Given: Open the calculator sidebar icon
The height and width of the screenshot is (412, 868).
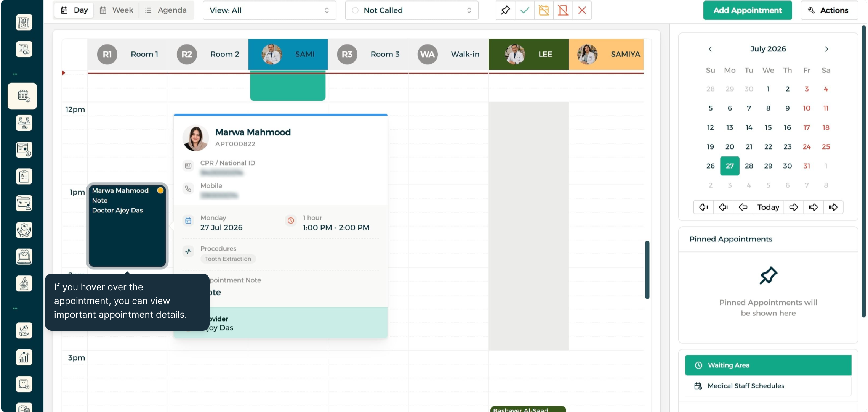Looking at the screenshot, I should pos(24,49).
